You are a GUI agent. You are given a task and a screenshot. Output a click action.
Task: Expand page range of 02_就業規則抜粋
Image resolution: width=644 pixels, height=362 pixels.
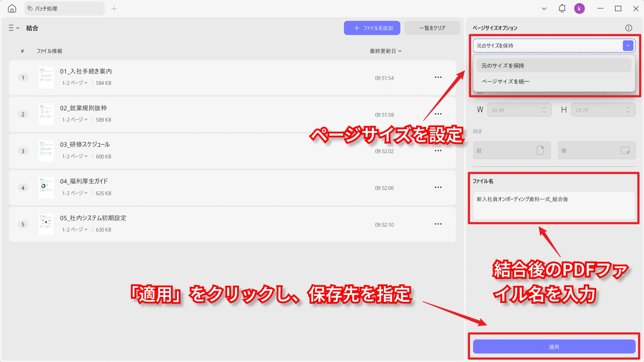coord(75,119)
